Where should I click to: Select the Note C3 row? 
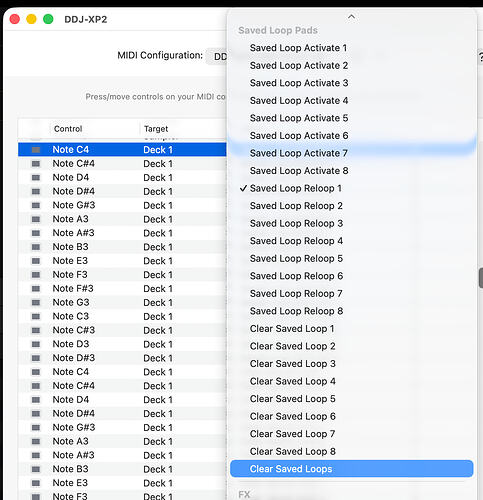[x=122, y=316]
